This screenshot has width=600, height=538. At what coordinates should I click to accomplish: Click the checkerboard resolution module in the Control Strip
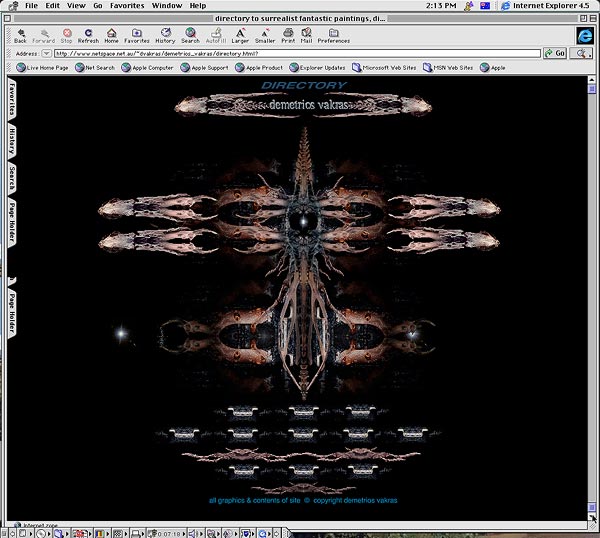click(118, 533)
